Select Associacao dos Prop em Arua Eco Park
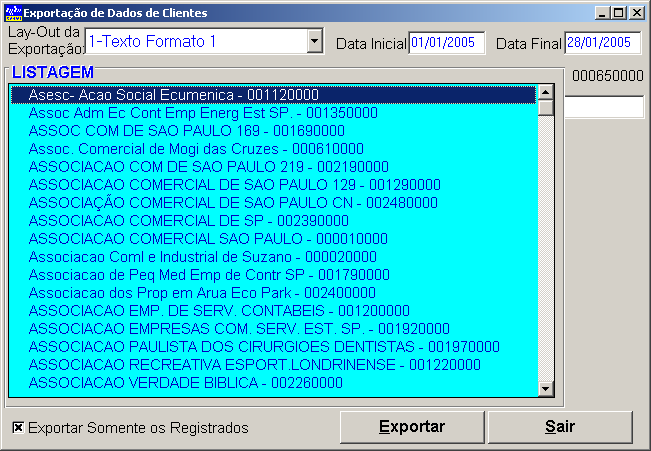 tap(273, 293)
